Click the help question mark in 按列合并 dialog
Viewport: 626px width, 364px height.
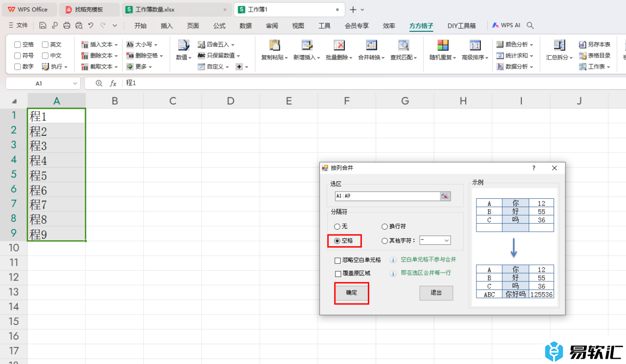(534, 168)
